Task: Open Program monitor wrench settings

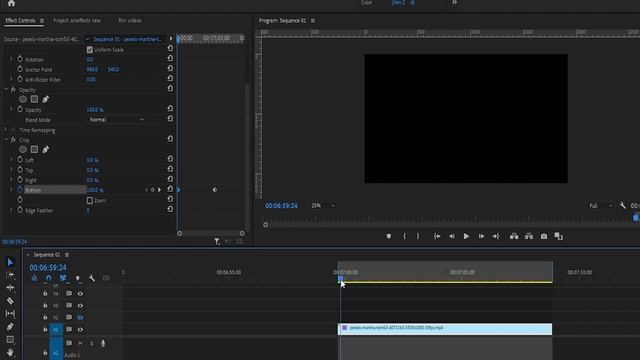Action: point(622,205)
